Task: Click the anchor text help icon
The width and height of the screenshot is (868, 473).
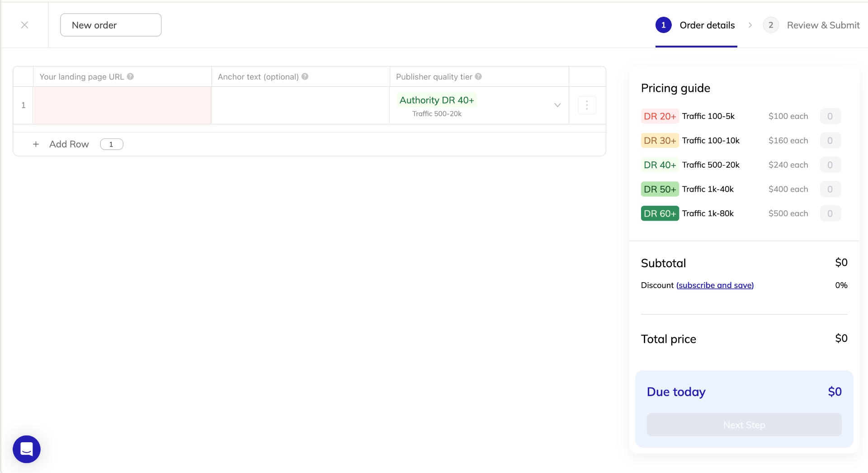Action: click(305, 76)
